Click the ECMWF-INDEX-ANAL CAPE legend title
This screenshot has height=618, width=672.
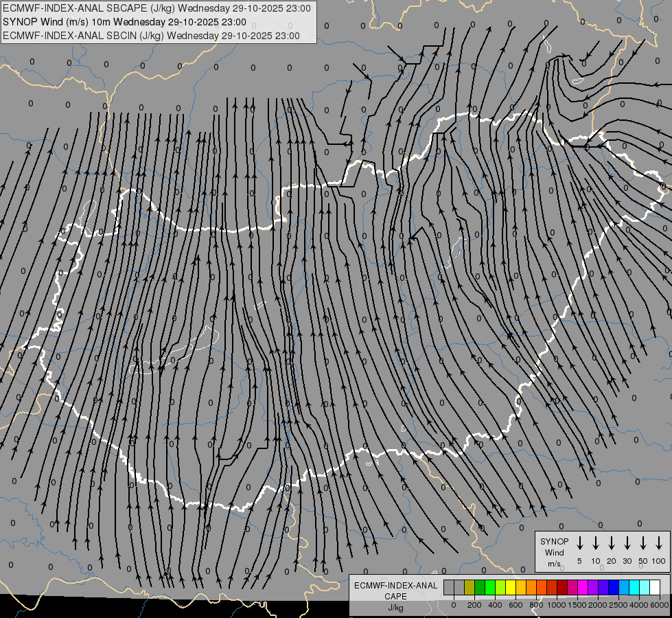[x=395, y=591]
